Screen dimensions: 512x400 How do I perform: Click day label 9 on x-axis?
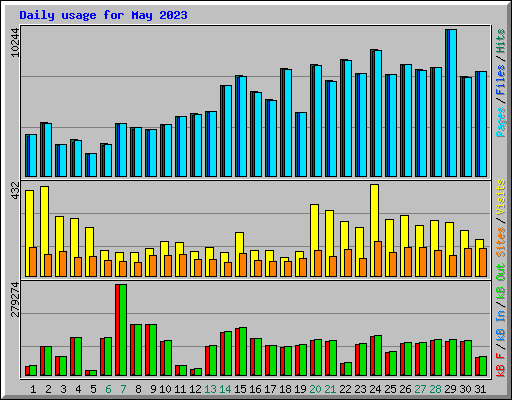153,389
